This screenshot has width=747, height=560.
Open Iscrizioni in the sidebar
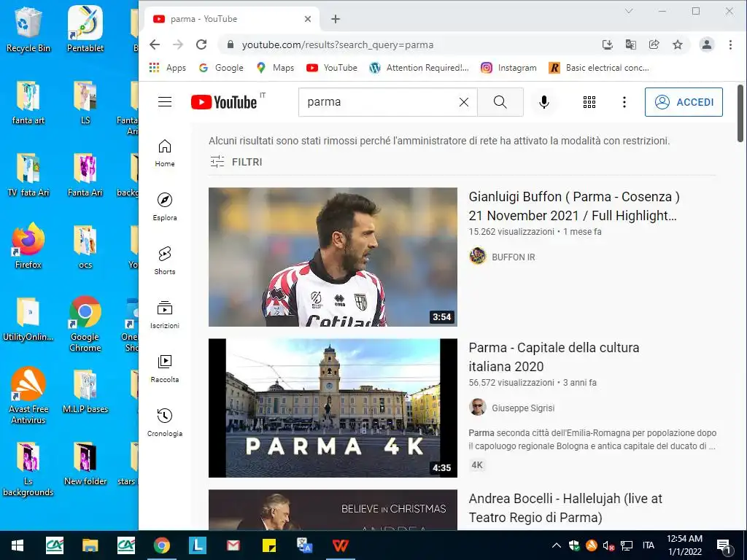point(165,314)
